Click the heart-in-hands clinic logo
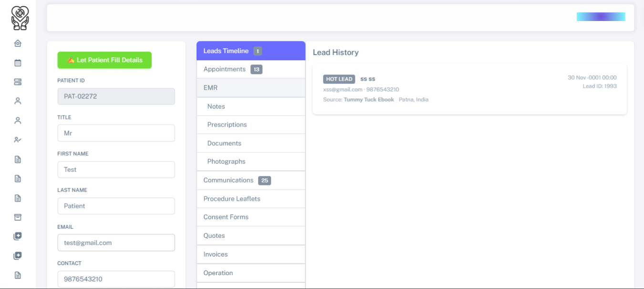 click(x=20, y=18)
